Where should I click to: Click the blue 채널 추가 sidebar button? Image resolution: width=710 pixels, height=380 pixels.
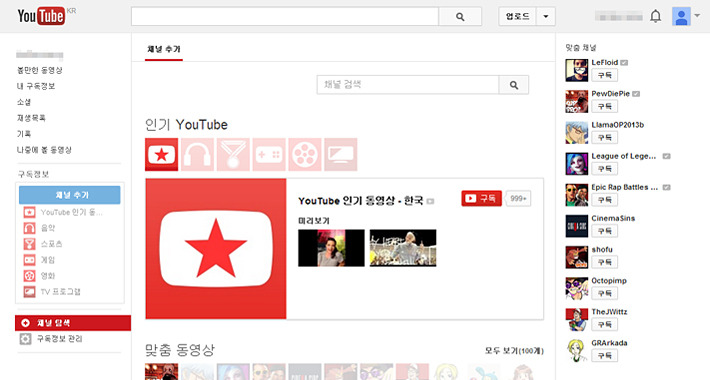tap(70, 195)
